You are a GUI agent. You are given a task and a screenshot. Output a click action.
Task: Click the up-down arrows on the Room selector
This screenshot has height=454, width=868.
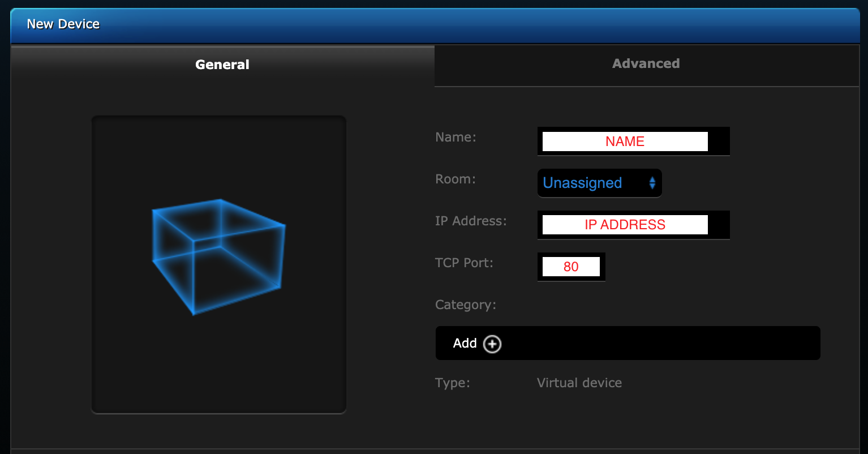[x=652, y=183]
